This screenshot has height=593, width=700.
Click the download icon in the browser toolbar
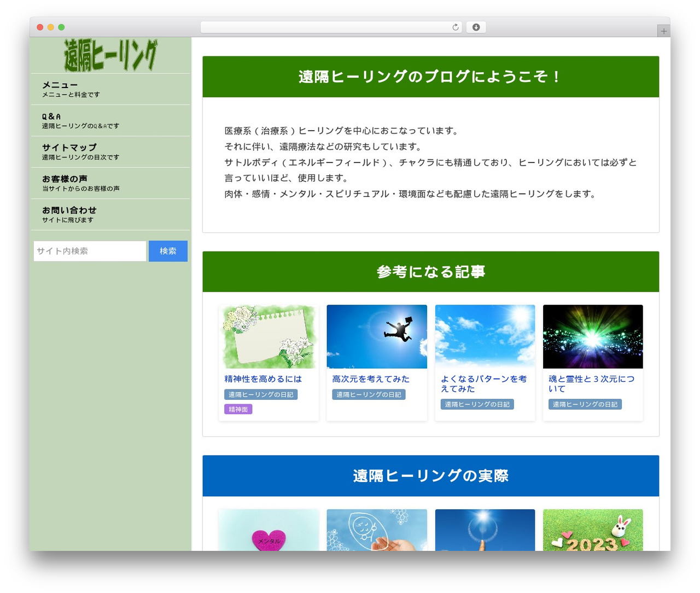[x=476, y=27]
